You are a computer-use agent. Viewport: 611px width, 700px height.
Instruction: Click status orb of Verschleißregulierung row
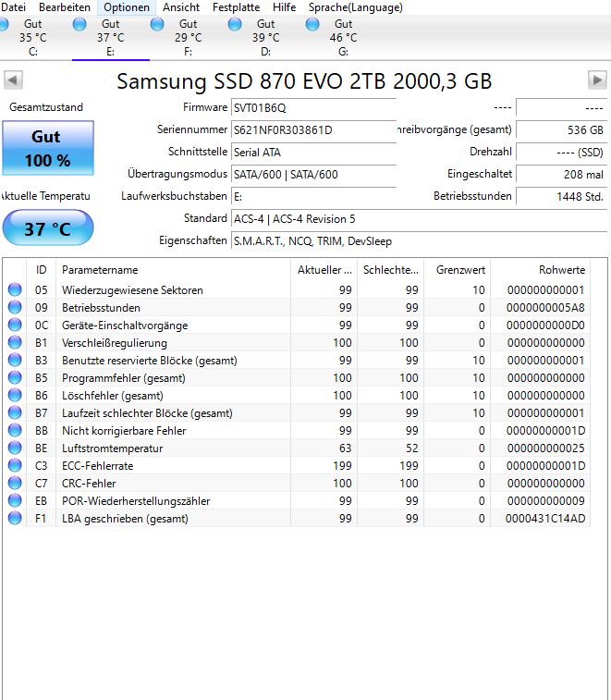point(15,342)
